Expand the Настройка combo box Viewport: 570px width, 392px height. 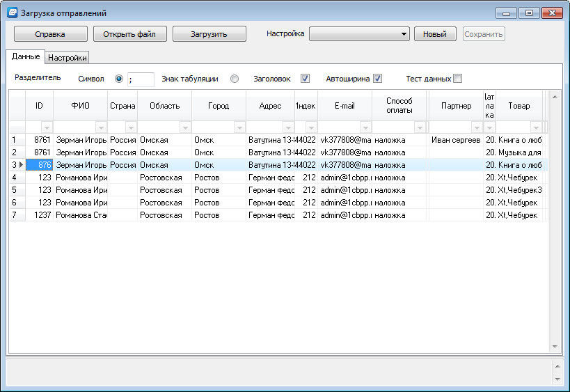pos(404,34)
